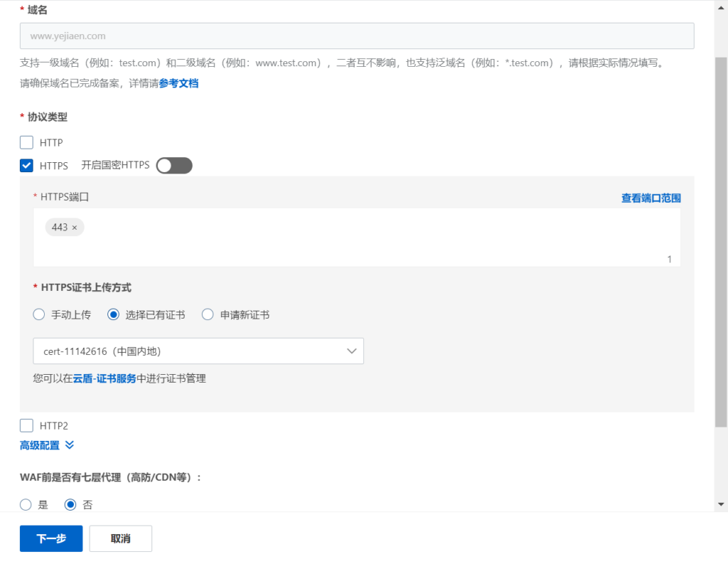Viewport: 728px width, 564px height.
Task: Toggle the 开启国密HTTPS switch
Action: pos(174,166)
